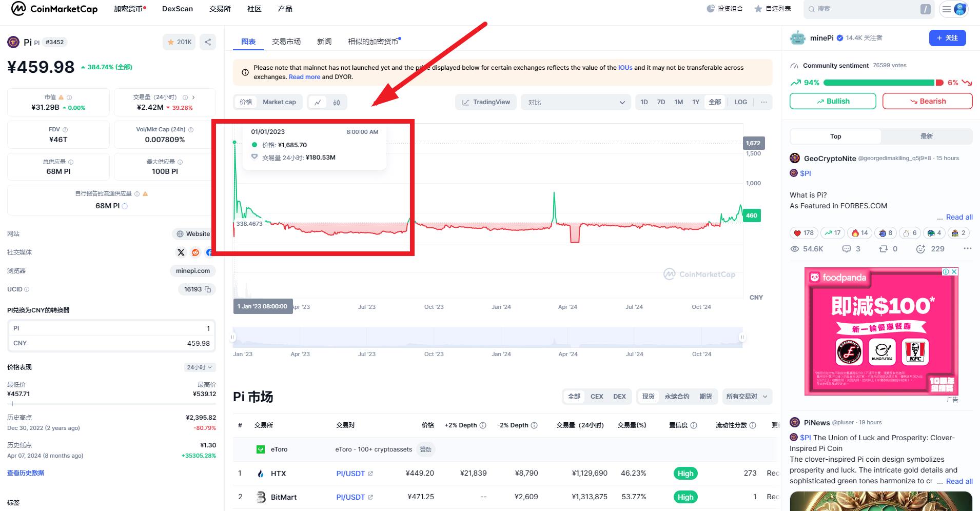
Task: Open the minePi avatar
Action: 798,38
